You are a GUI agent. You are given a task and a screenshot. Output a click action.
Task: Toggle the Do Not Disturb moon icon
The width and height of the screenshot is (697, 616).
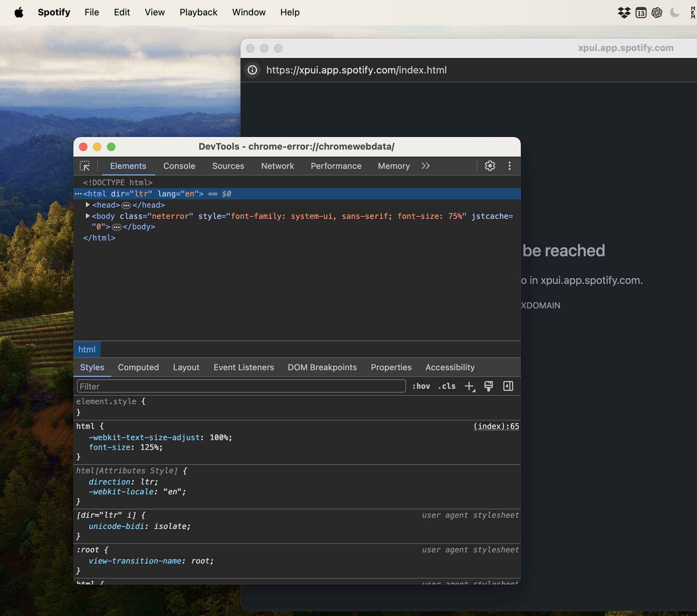675,13
